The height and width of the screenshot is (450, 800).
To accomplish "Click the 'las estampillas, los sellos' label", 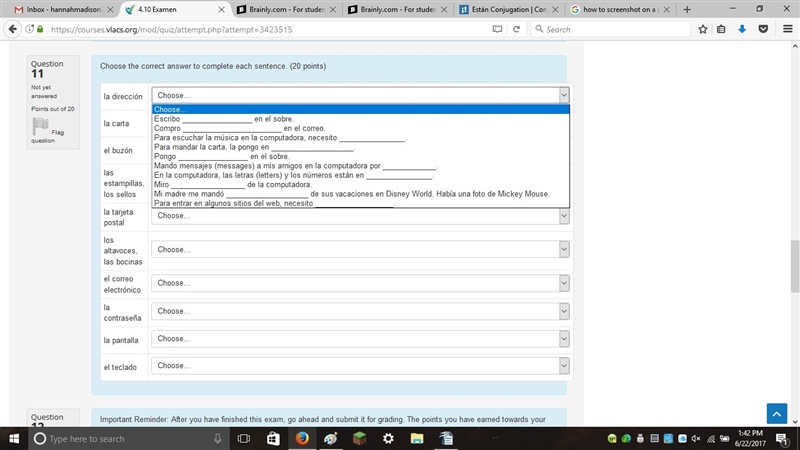I will tap(124, 183).
